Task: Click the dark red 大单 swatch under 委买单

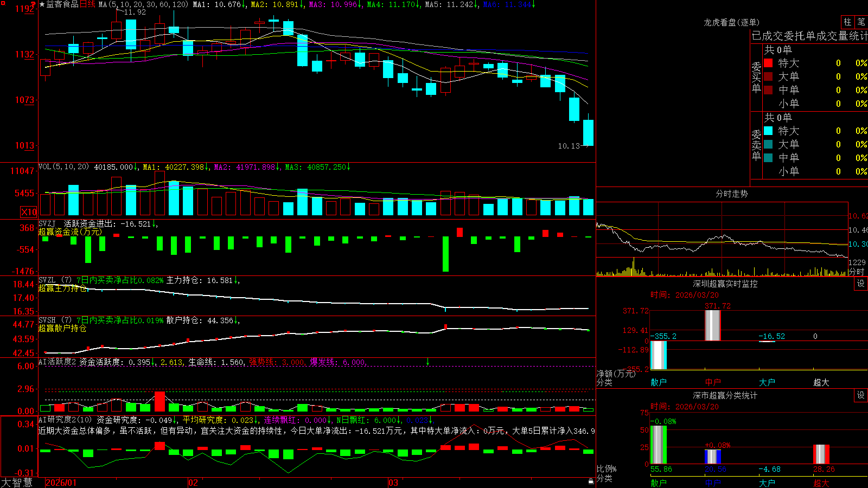Action: (768, 76)
